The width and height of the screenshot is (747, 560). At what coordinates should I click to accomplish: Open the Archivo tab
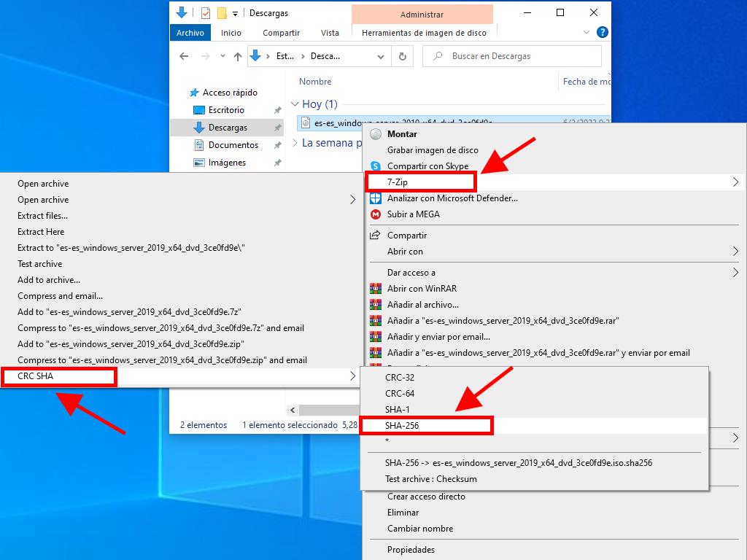[x=190, y=33]
